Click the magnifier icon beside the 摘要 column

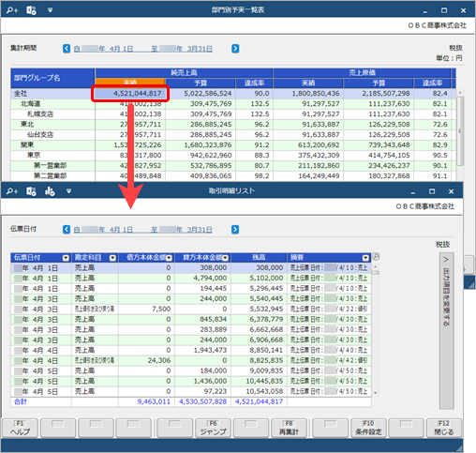[x=376, y=257]
